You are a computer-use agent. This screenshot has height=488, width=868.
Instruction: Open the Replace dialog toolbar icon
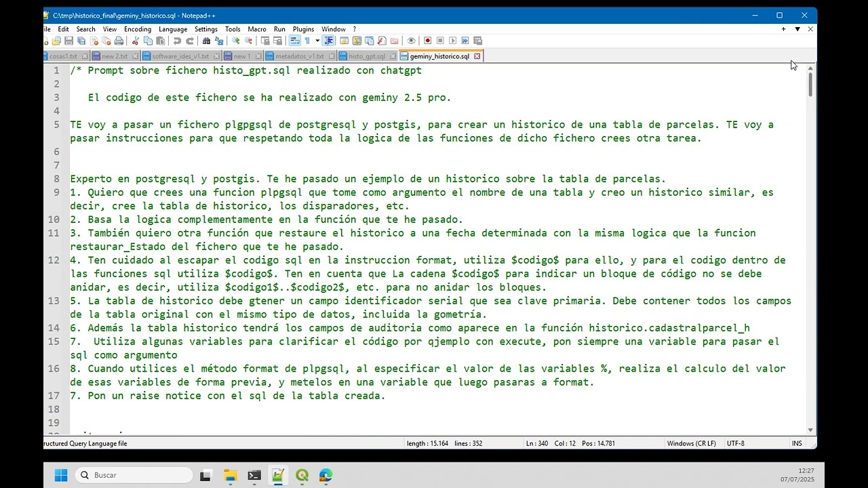point(219,41)
